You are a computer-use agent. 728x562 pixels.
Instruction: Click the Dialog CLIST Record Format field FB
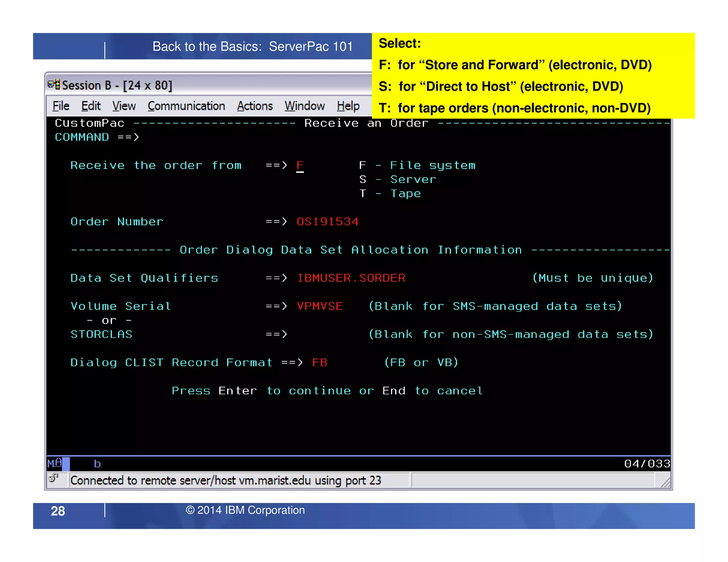click(x=320, y=362)
